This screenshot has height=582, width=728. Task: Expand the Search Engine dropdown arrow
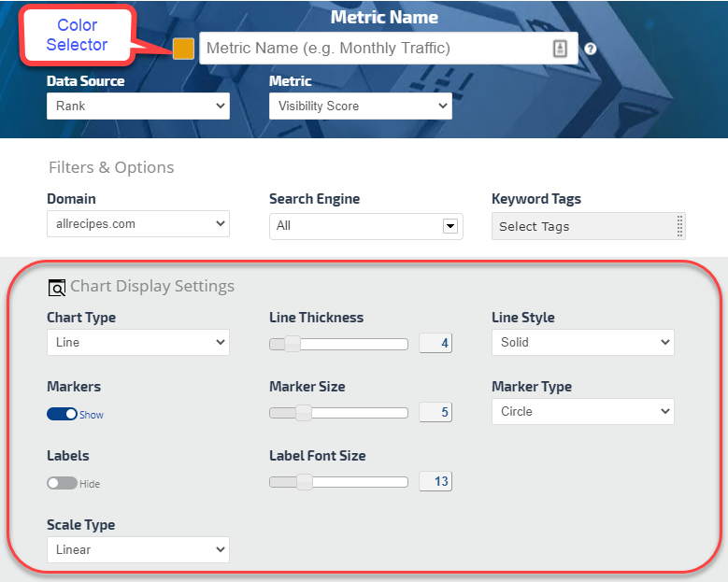coord(450,226)
